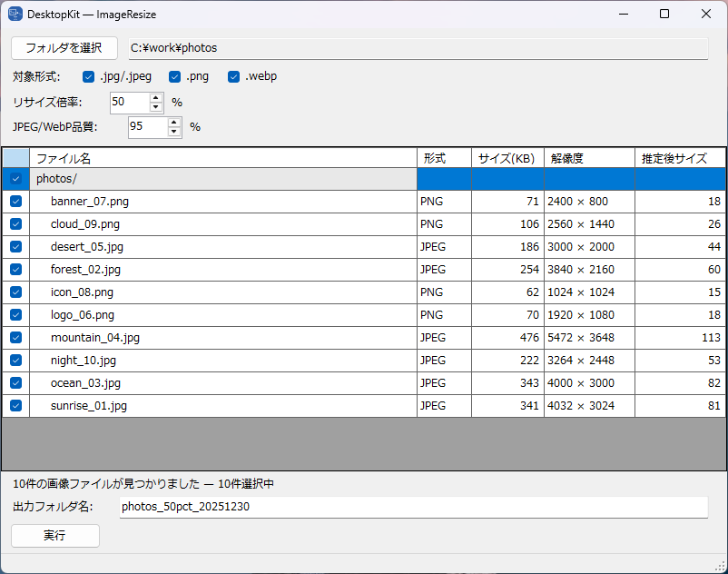
Task: Click the resize grip at window corner
Action: pyautogui.click(x=720, y=566)
